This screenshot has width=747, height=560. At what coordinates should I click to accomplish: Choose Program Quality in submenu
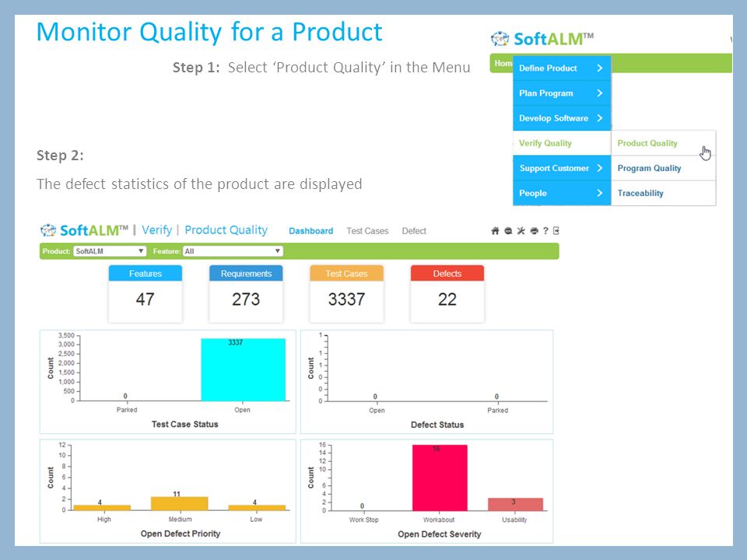[663, 168]
